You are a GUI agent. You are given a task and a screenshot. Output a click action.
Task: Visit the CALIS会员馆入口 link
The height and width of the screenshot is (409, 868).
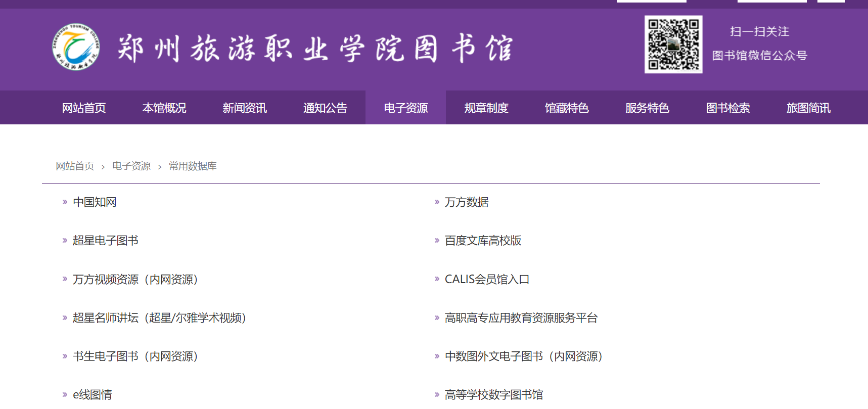[x=487, y=280]
